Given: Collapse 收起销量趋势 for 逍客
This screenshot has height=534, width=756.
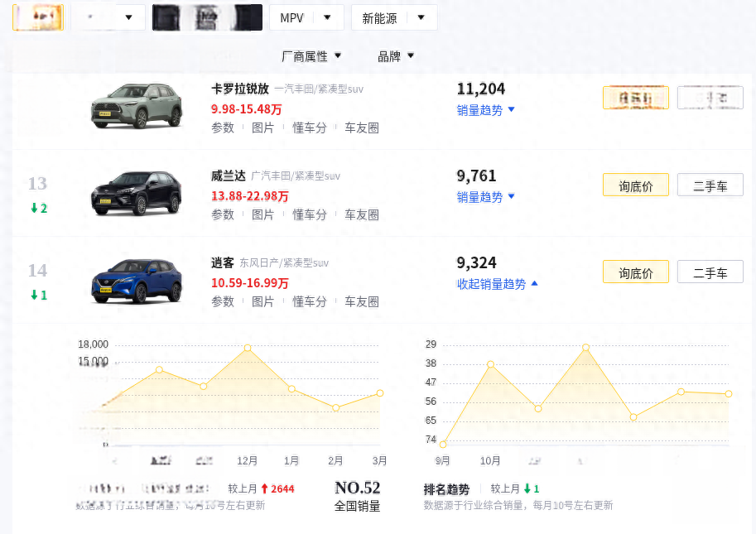Looking at the screenshot, I should [497, 284].
